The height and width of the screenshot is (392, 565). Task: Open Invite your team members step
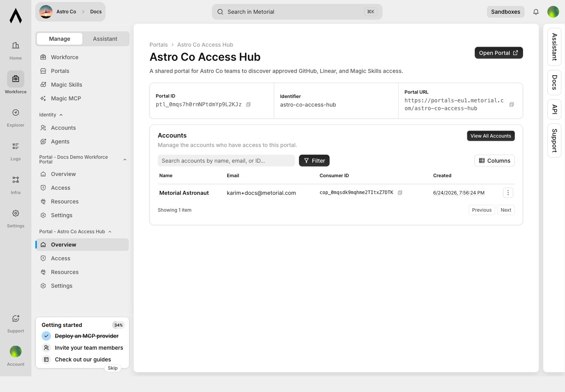[x=82, y=348]
